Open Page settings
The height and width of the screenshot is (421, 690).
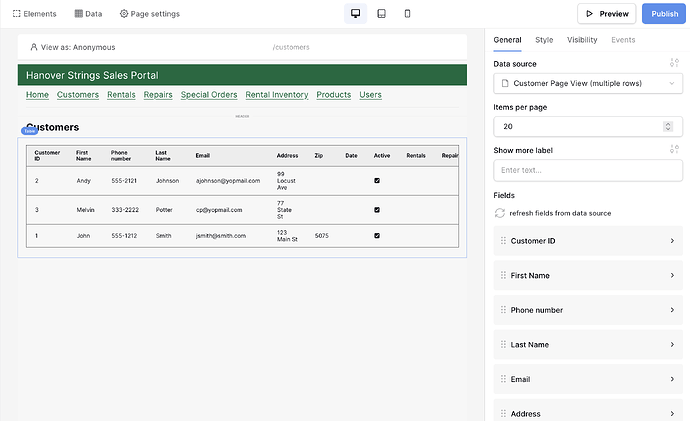click(150, 14)
